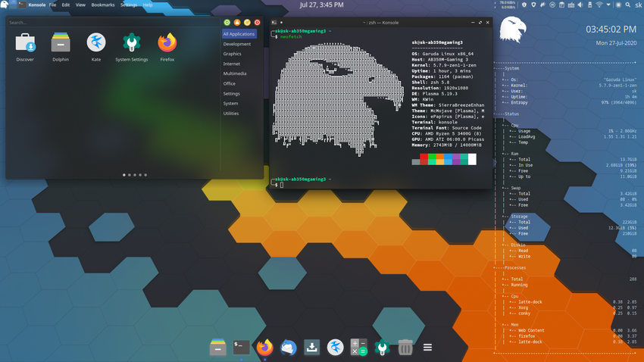Open the Settings menu in top panel
The image size is (644, 362).
(x=129, y=5)
